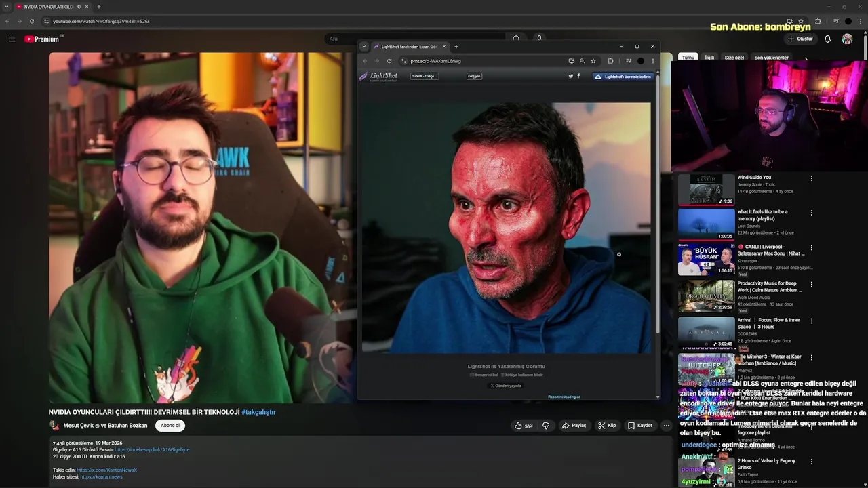Dislike the video with thumbs down
868x488 pixels.
546,426
